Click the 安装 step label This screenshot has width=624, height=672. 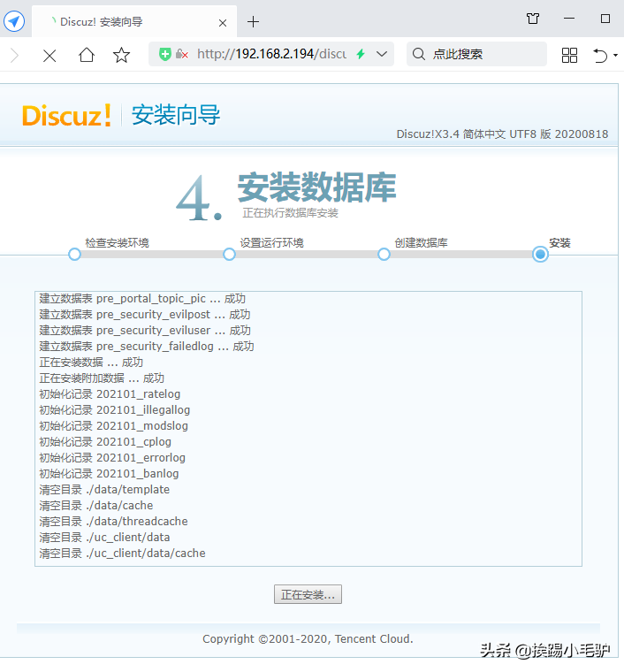[559, 243]
